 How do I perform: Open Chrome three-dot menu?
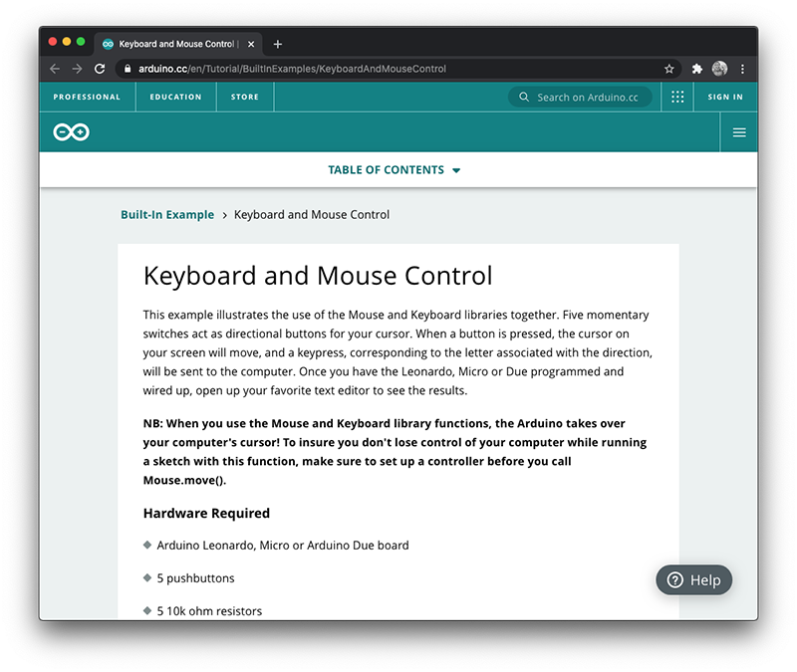tap(742, 69)
